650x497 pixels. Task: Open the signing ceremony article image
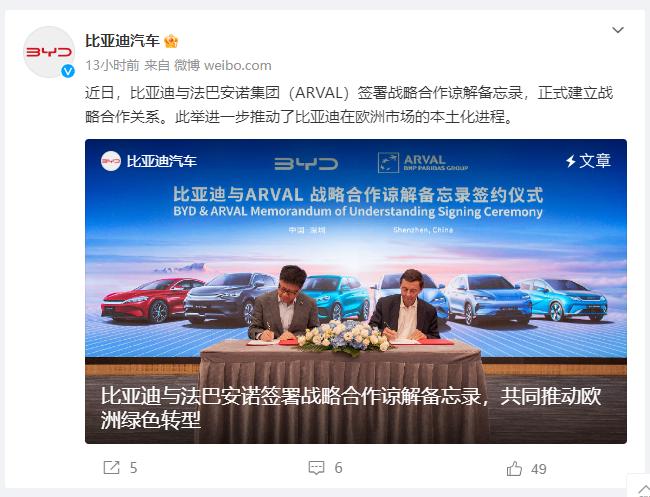(x=356, y=291)
